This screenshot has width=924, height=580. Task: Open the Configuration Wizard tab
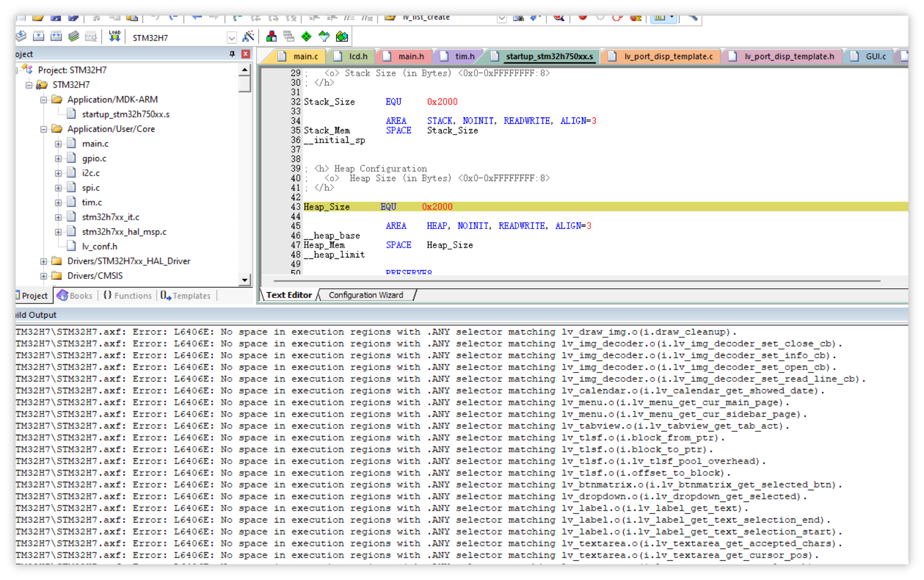point(366,295)
